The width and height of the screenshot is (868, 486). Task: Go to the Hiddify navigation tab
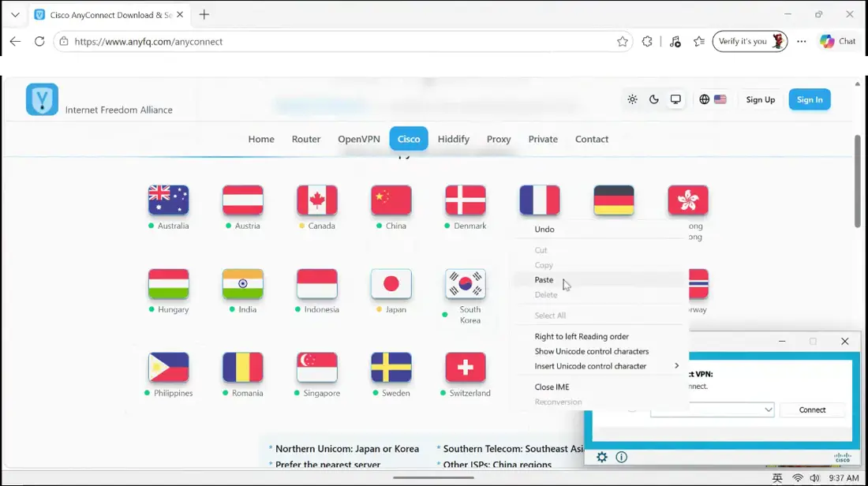(454, 139)
